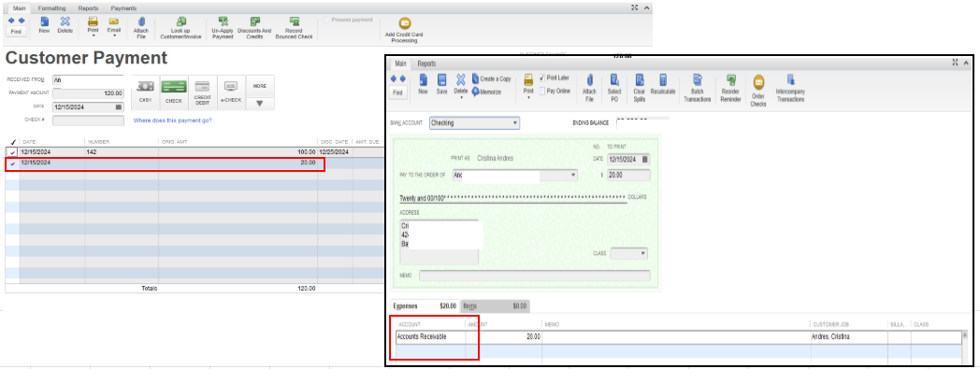This screenshot has height=369, width=980.
Task: Open Reports tab in the check window
Action: (426, 64)
